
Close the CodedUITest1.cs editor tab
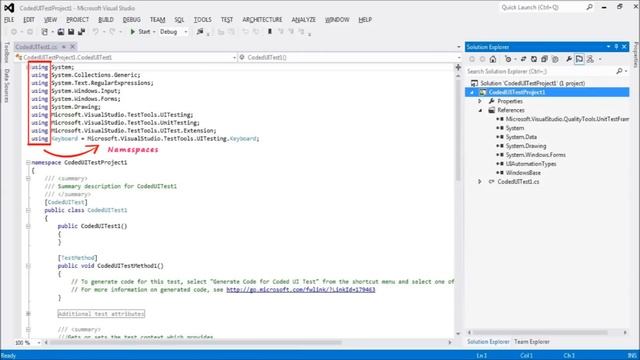tap(73, 47)
